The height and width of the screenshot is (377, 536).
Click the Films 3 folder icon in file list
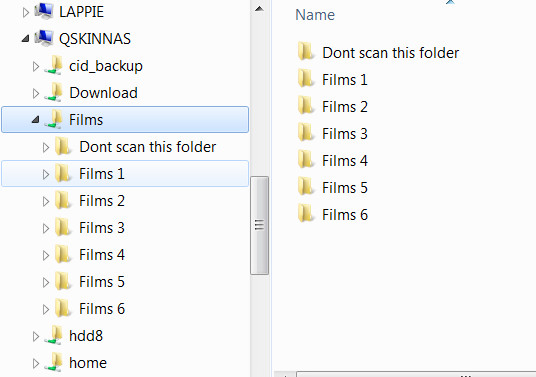pos(305,133)
